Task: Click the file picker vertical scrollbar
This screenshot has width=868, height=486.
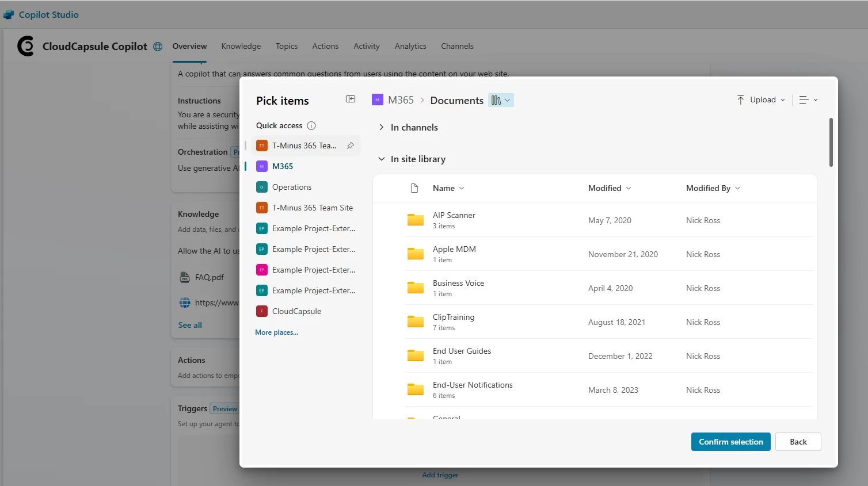Action: point(831,142)
